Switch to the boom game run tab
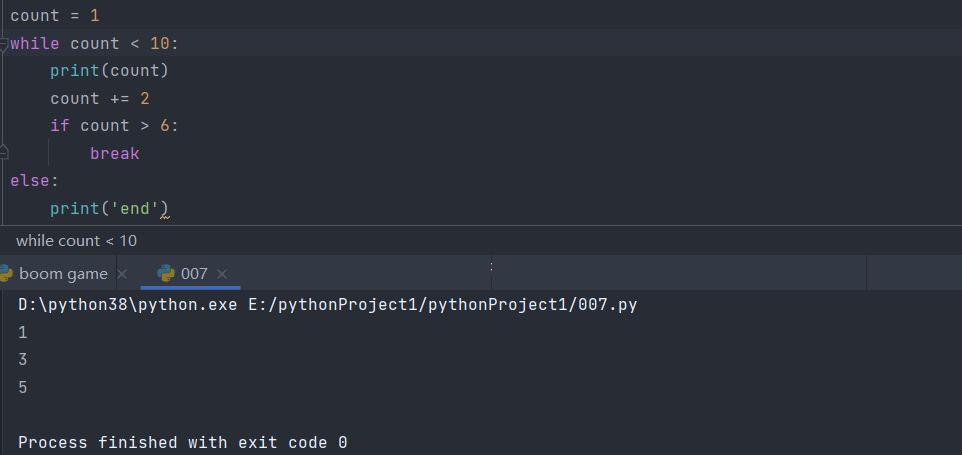Screen dimensions: 962x455 coord(63,273)
